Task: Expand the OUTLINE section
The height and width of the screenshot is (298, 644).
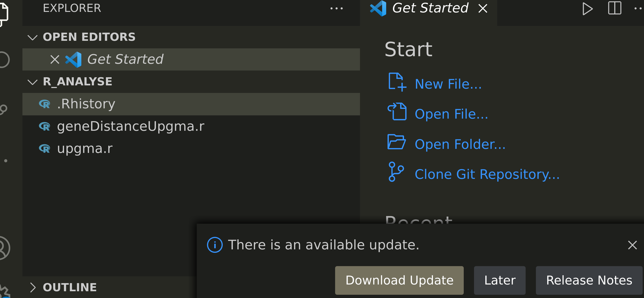Action: [33, 287]
